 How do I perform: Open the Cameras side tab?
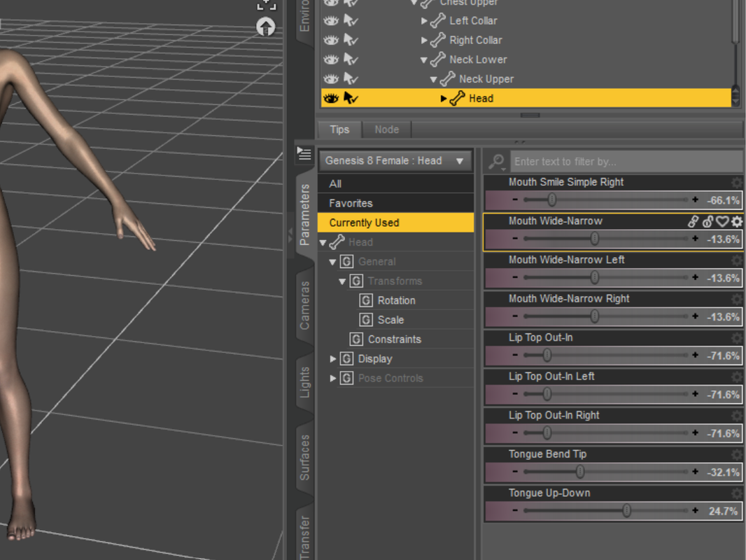tap(304, 305)
